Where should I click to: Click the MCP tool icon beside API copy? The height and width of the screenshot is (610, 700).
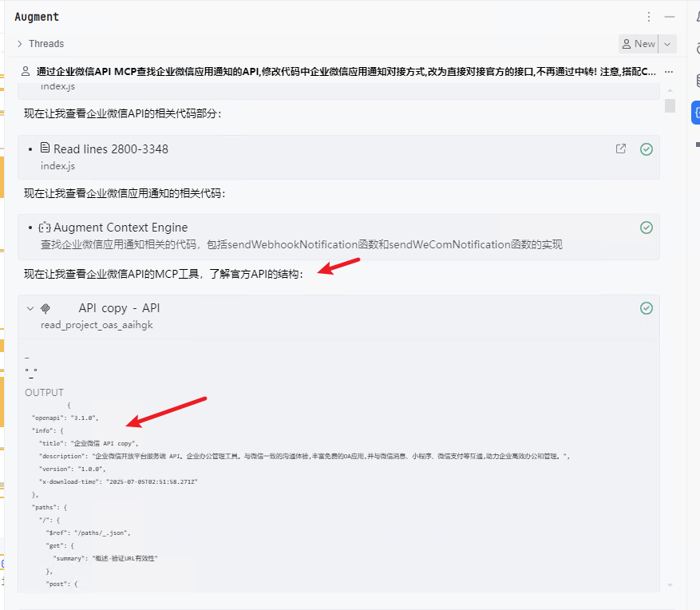coord(46,308)
